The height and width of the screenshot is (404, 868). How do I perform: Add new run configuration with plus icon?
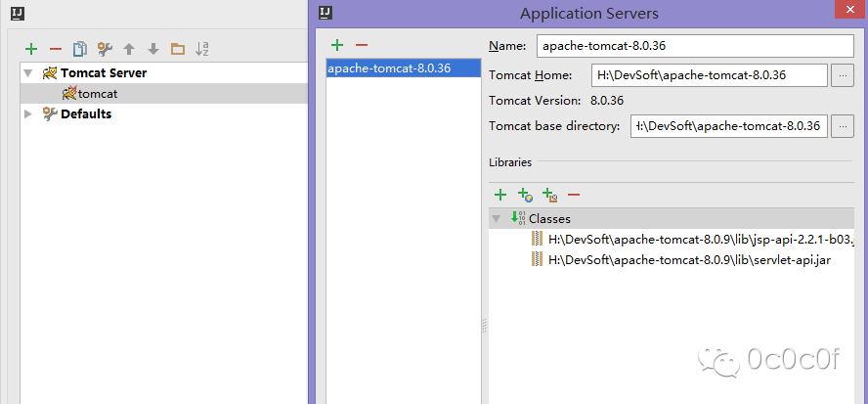[31, 49]
